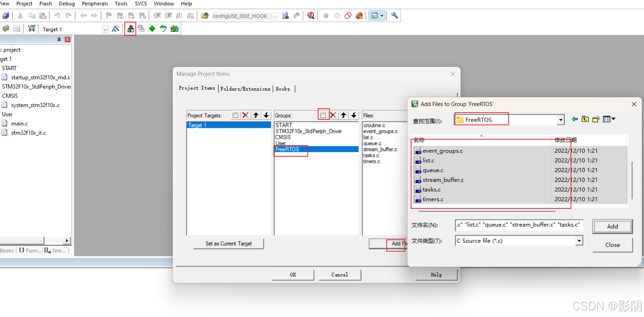Click the Save All toolbar icon

pos(6,16)
